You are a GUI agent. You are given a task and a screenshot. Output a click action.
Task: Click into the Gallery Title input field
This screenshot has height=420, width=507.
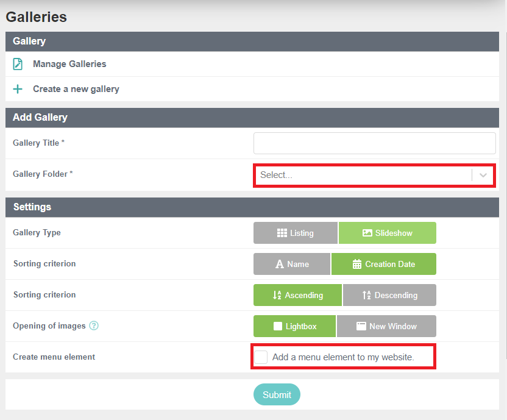[x=374, y=143]
